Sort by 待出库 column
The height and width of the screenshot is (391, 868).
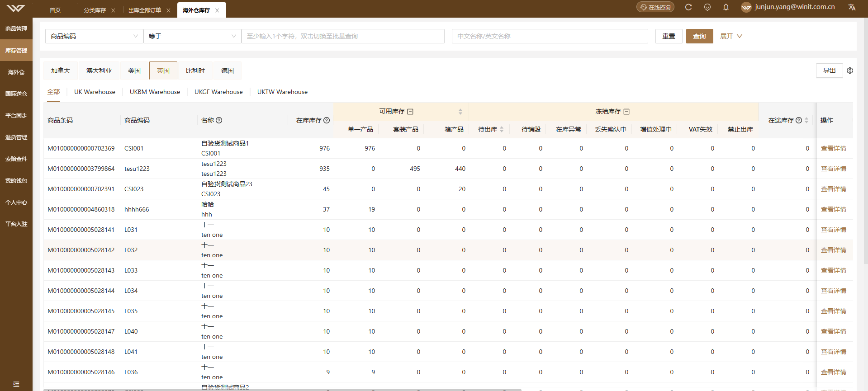pos(502,129)
